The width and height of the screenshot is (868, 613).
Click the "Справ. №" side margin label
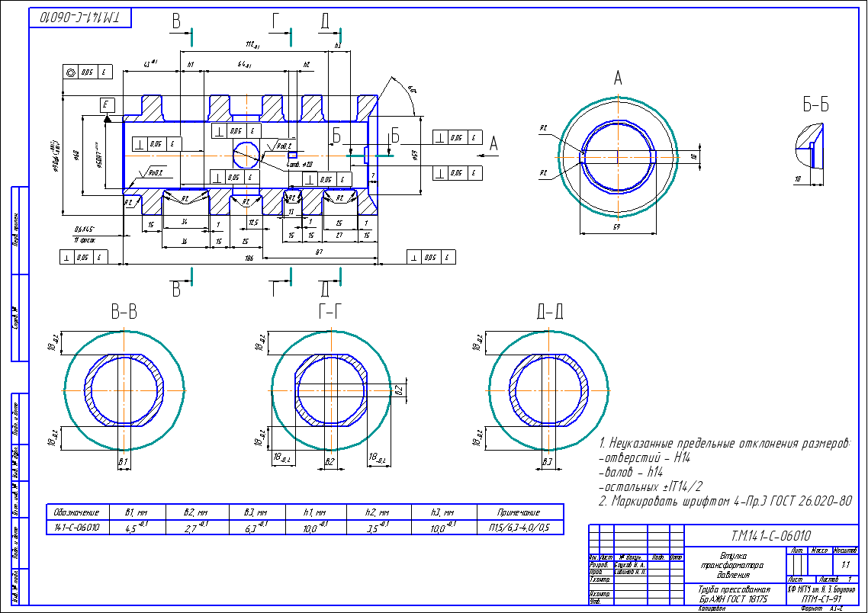pyautogui.click(x=17, y=318)
